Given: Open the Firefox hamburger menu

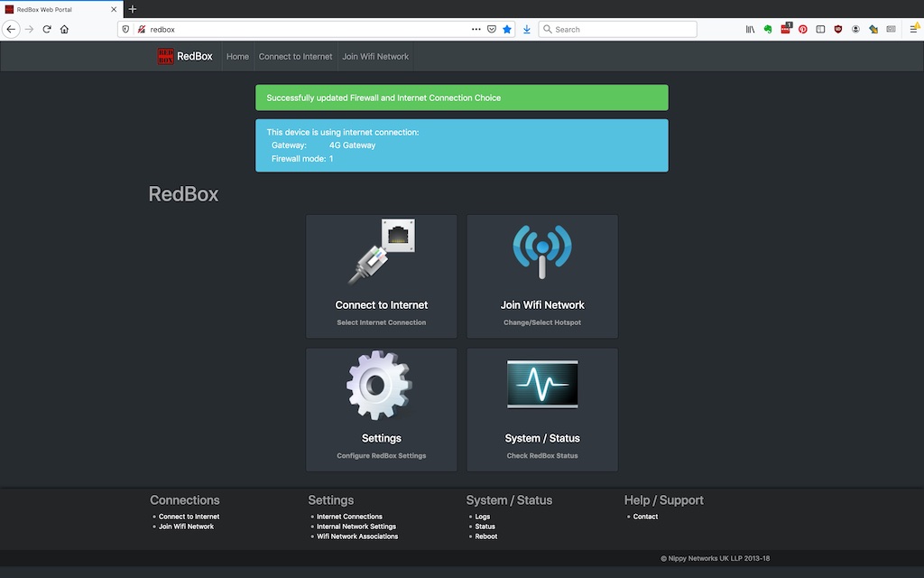Looking at the screenshot, I should (915, 28).
